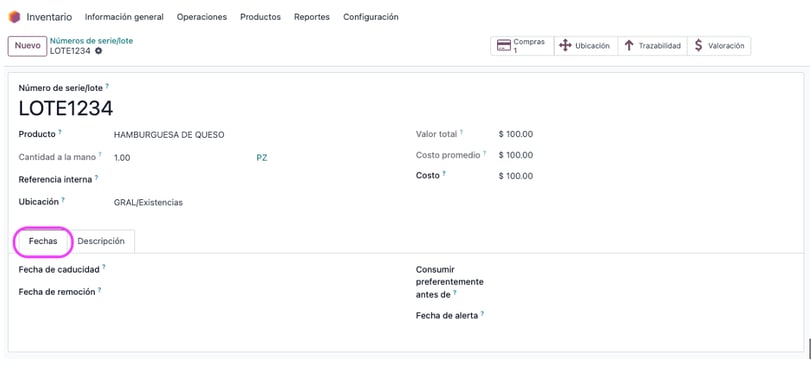Click the Trazabilidad up arrow icon
Image resolution: width=812 pixels, height=378 pixels.
coord(629,46)
